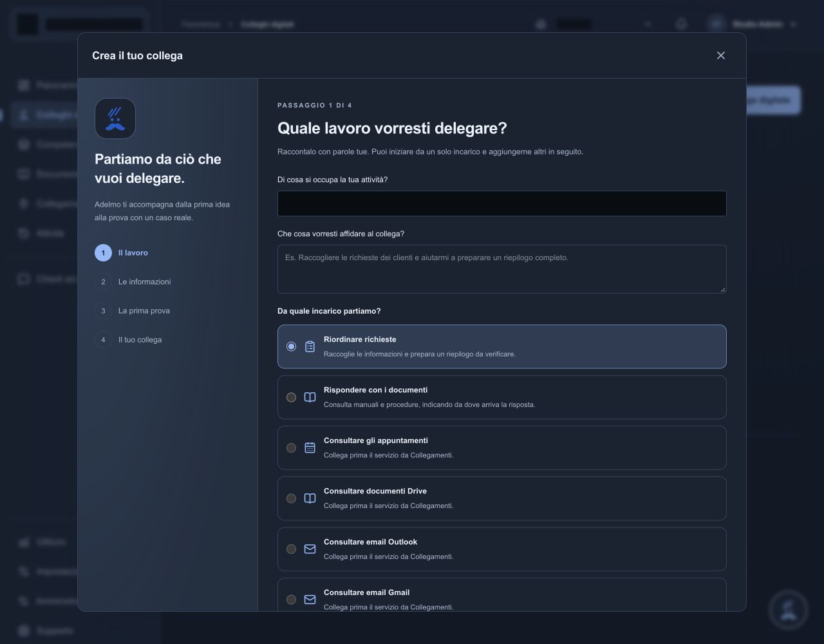Select the Rispondere con i documenti radio
Screen dimensions: 824x644
tap(291, 397)
